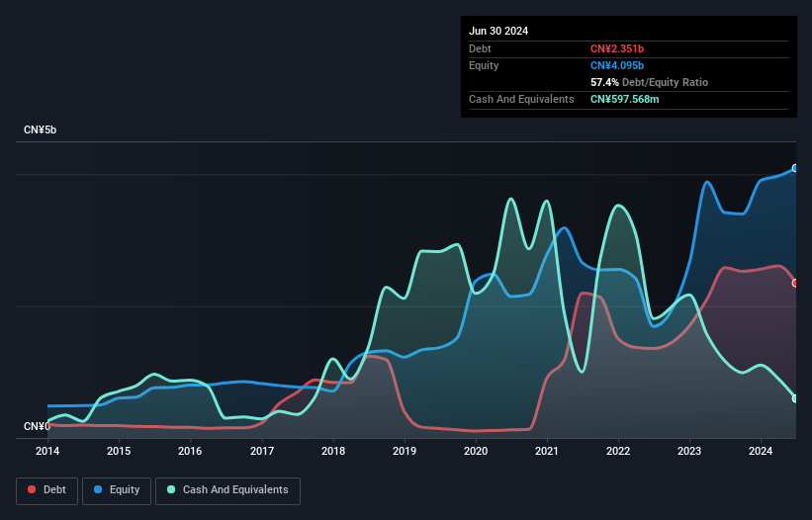
Task: Click the 2020 x-axis label
Action: [476, 451]
